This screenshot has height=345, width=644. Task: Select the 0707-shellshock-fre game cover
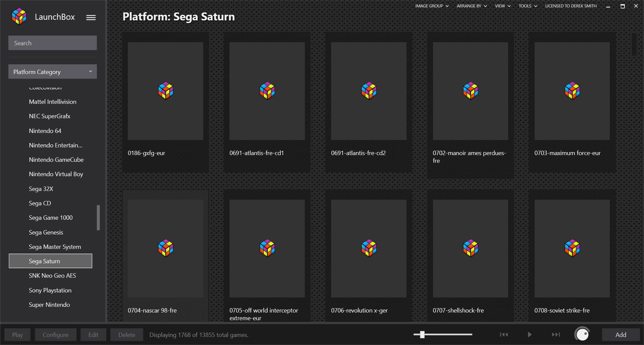(470, 249)
